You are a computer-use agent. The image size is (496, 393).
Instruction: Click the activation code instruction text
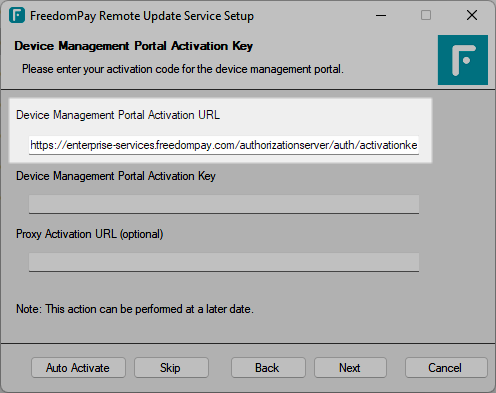183,69
